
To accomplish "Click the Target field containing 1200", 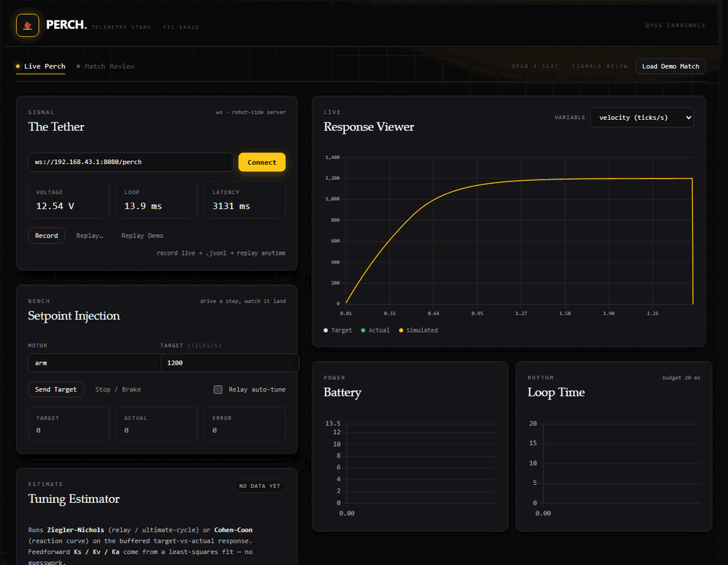I will (x=230, y=363).
